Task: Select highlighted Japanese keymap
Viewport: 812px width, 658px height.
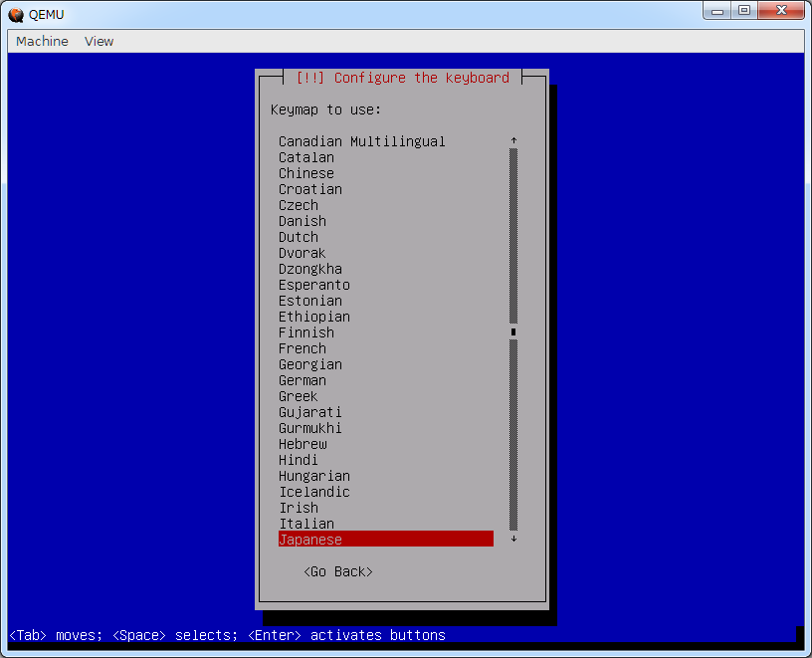Action: [x=386, y=539]
